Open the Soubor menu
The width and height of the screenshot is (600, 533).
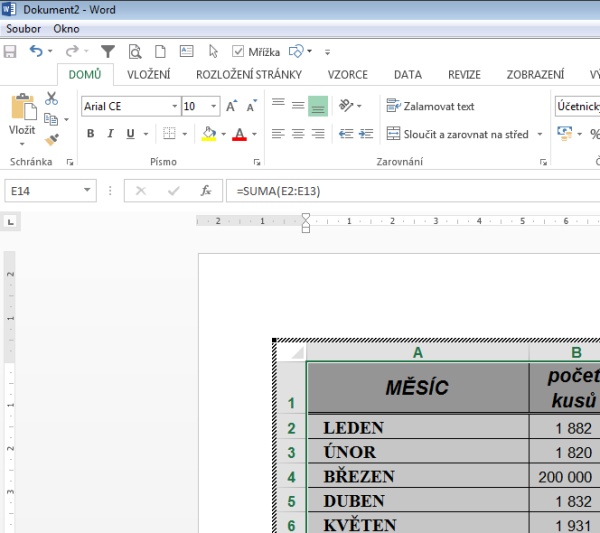pyautogui.click(x=23, y=29)
